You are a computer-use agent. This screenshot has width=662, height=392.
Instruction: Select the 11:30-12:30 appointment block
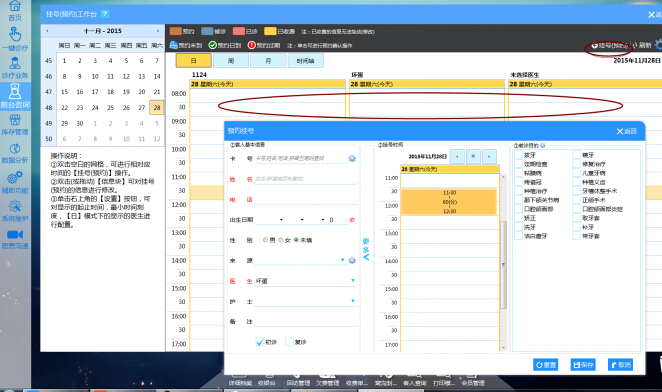[x=449, y=201]
